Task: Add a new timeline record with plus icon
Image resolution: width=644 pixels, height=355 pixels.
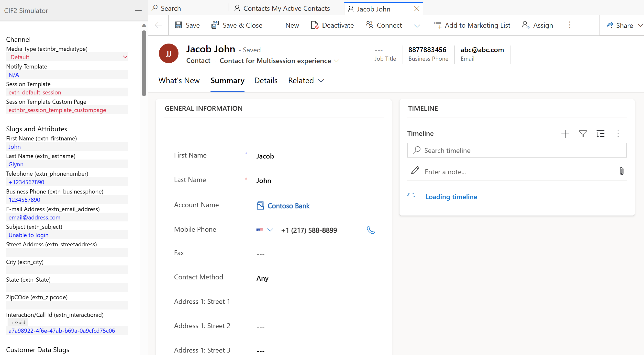Action: coord(565,134)
